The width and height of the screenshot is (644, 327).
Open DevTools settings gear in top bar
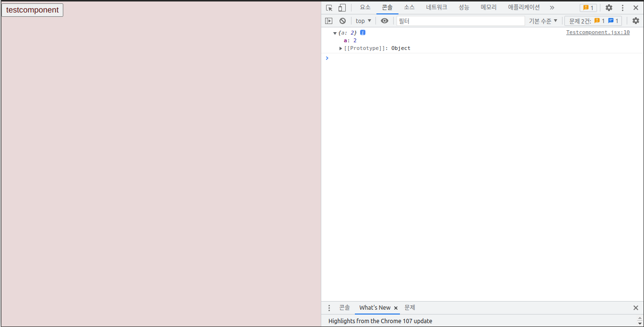(x=609, y=8)
